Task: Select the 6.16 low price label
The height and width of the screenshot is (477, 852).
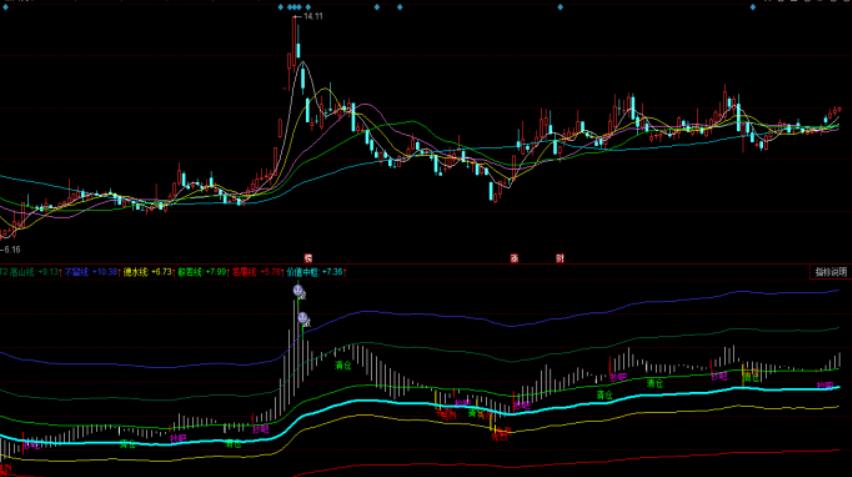Action: pyautogui.click(x=12, y=248)
